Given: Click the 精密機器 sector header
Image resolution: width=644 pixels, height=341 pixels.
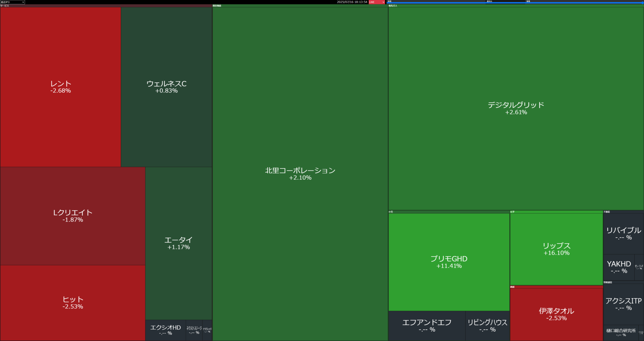Looking at the screenshot, I should 300,6.
